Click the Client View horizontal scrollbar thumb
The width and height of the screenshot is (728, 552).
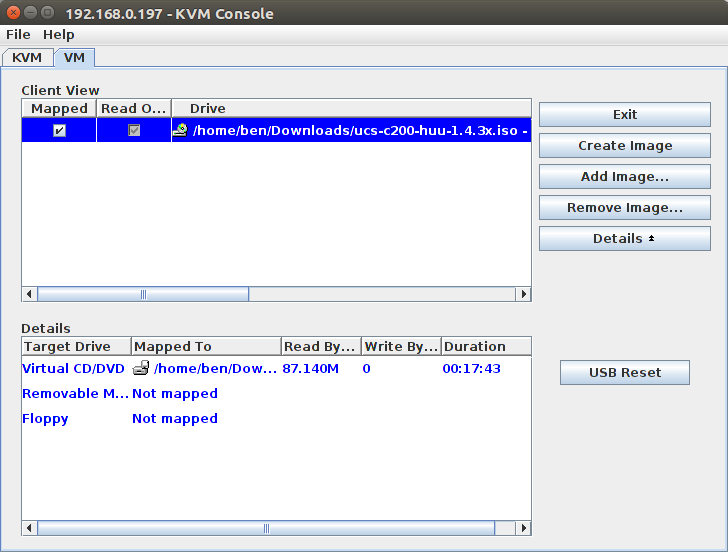click(143, 294)
